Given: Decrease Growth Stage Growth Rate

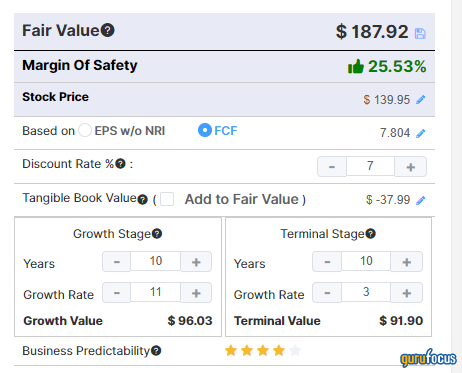Looking at the screenshot, I should pos(116,293).
